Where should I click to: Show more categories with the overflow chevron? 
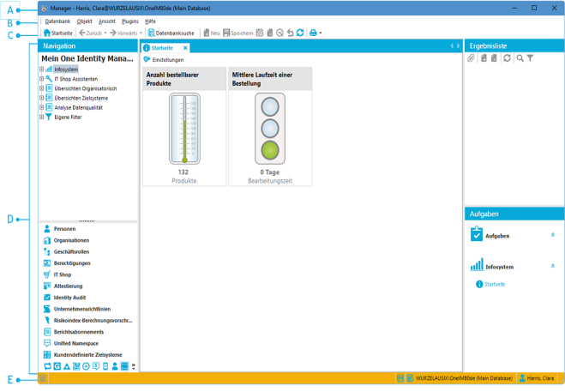(134, 366)
